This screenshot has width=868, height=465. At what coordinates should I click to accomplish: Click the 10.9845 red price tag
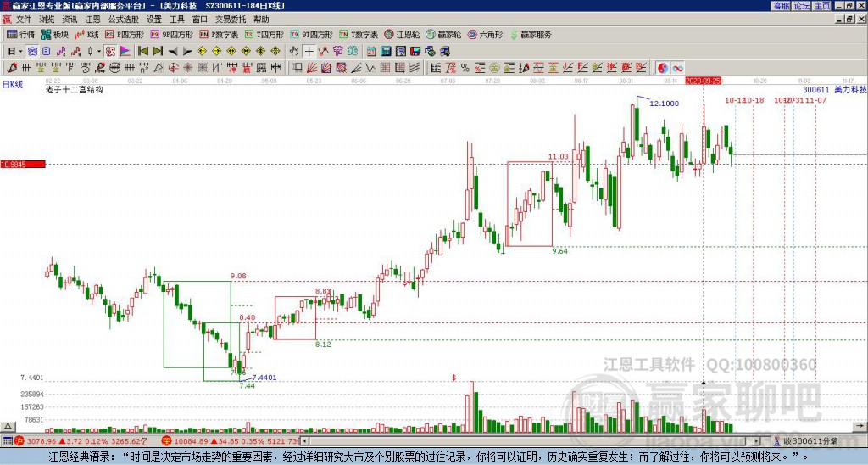coord(23,165)
